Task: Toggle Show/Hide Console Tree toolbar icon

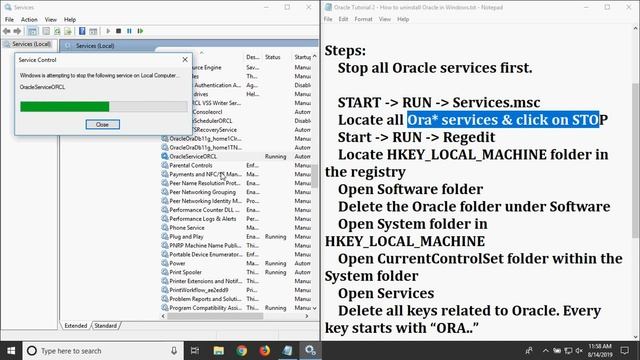Action: pyautogui.click(x=32, y=31)
